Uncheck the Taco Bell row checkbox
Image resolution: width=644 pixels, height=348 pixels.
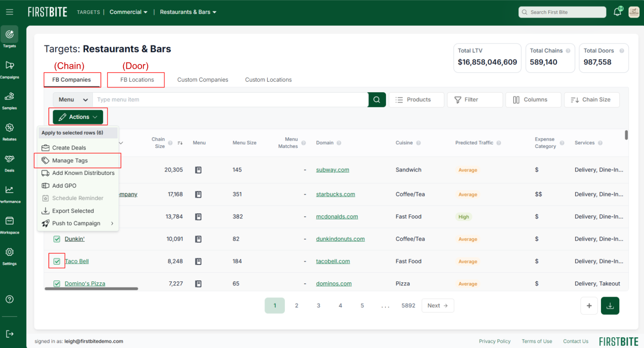point(57,261)
